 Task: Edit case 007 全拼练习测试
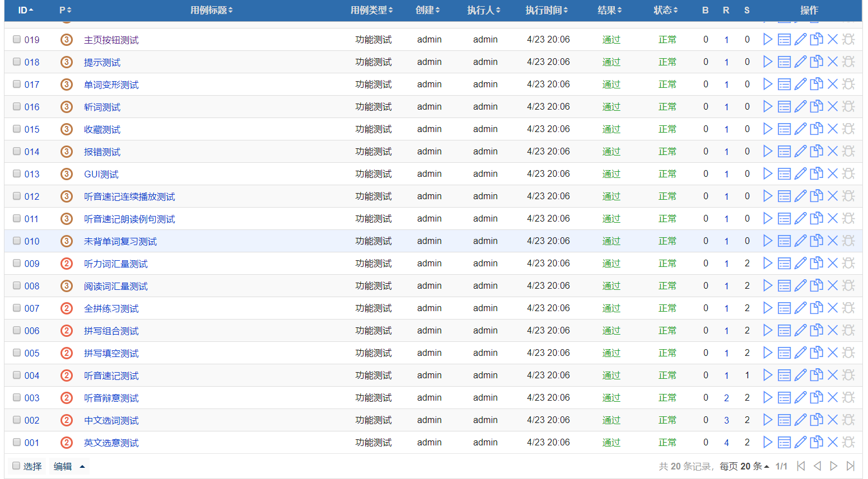tap(801, 308)
